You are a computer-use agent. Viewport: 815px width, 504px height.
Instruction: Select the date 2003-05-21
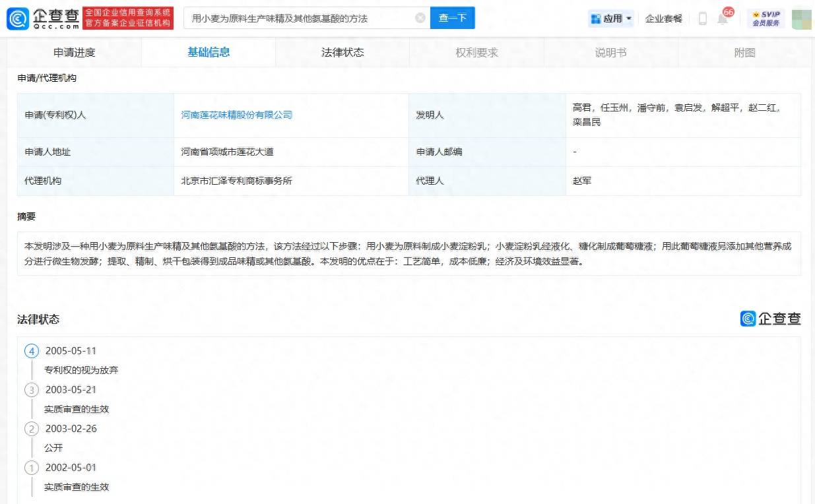pyautogui.click(x=71, y=390)
